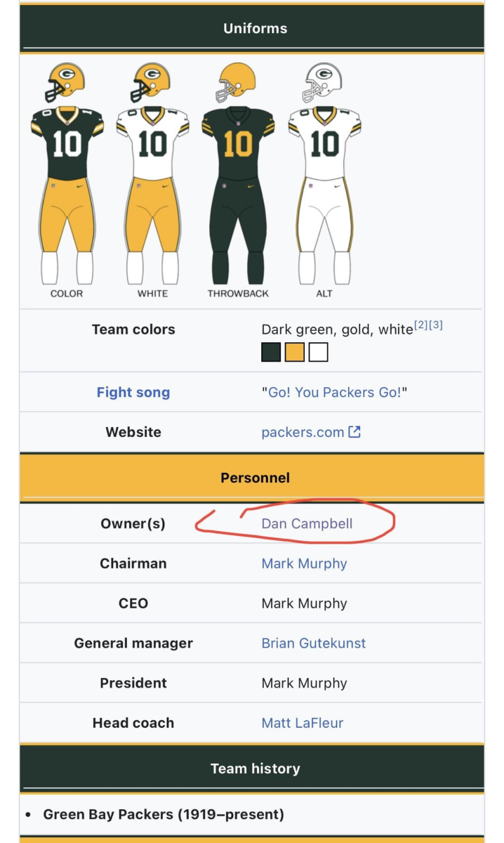Click the external link icon beside packers.com
This screenshot has height=843, width=504.
tap(354, 432)
